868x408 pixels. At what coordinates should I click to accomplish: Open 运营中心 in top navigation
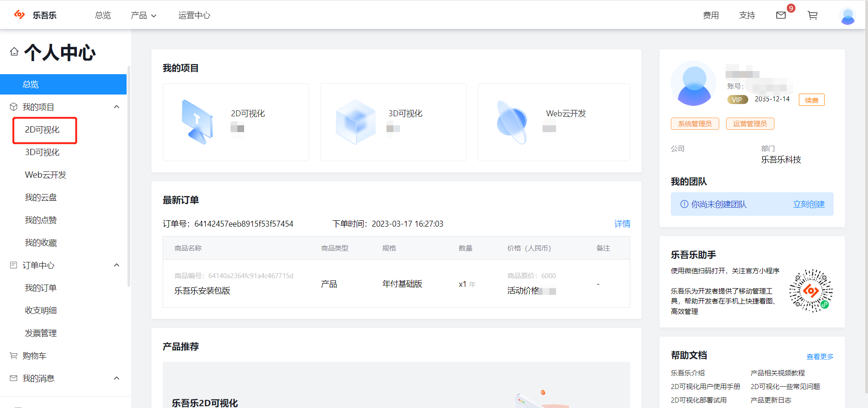point(194,15)
